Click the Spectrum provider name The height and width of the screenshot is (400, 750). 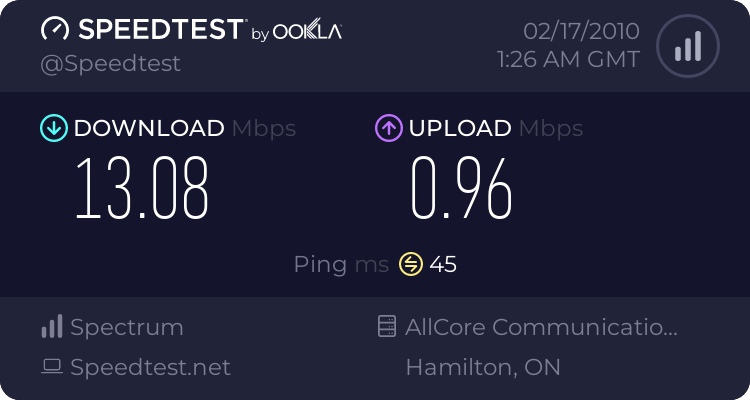[127, 327]
